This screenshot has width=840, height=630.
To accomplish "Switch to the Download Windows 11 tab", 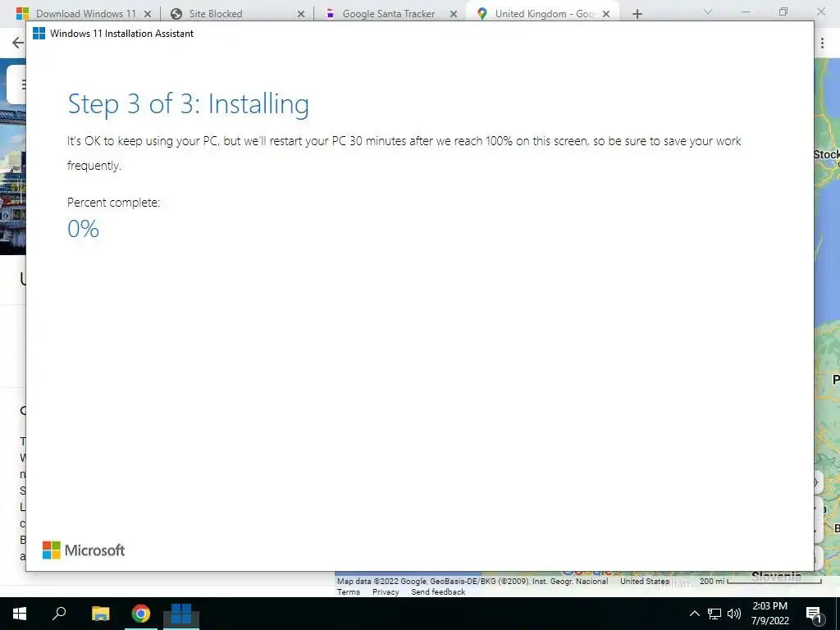I will pyautogui.click(x=83, y=13).
